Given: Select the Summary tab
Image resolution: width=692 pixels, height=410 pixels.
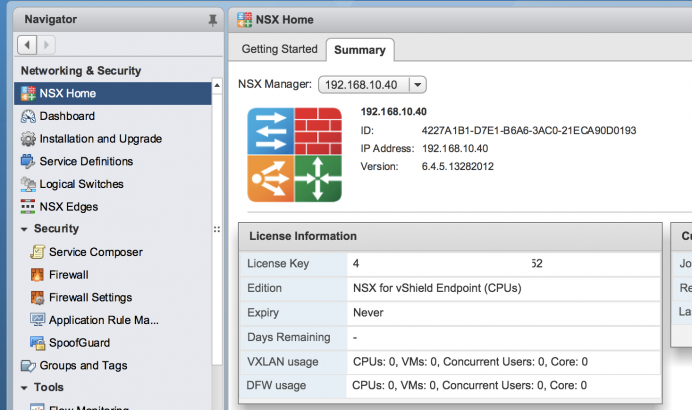Looking at the screenshot, I should click(x=360, y=50).
